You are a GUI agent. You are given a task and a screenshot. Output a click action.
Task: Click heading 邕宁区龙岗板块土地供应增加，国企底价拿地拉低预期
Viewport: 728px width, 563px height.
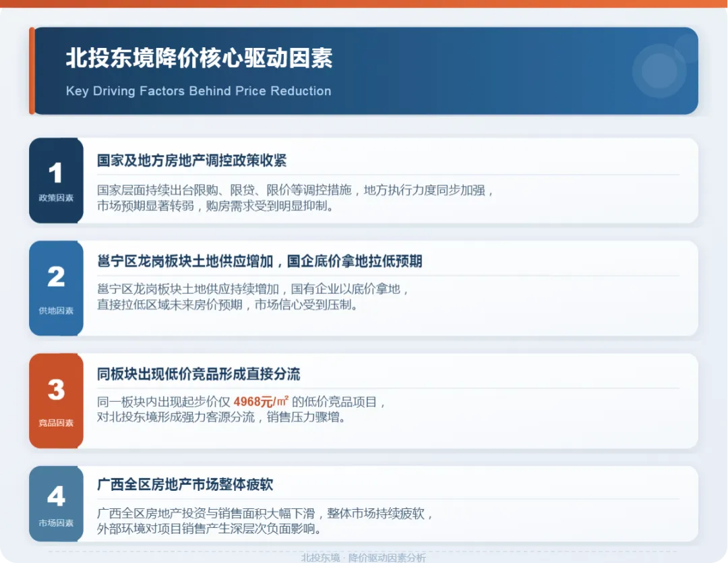pos(260,261)
